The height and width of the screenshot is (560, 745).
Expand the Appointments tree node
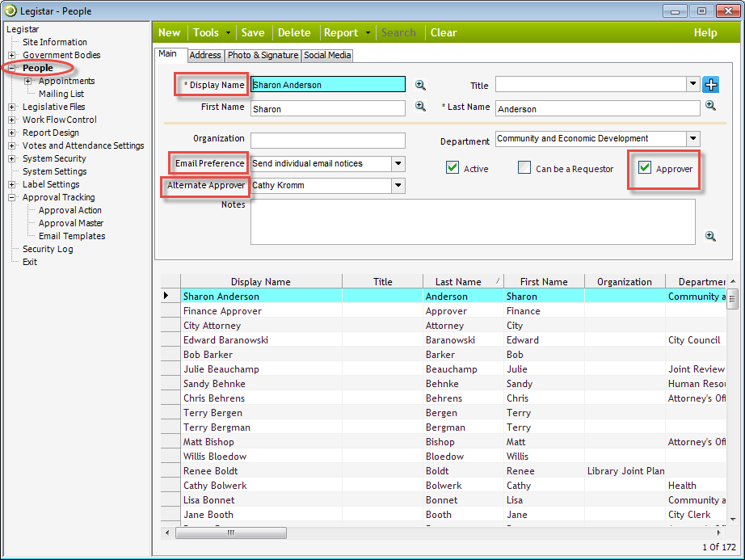click(x=28, y=81)
